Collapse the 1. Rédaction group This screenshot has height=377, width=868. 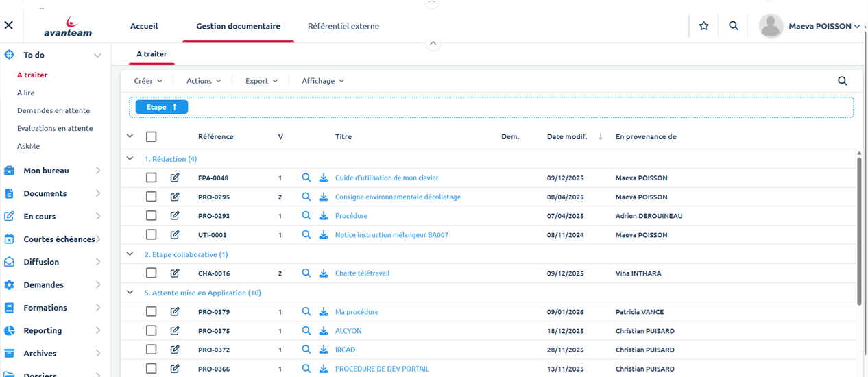click(x=130, y=159)
